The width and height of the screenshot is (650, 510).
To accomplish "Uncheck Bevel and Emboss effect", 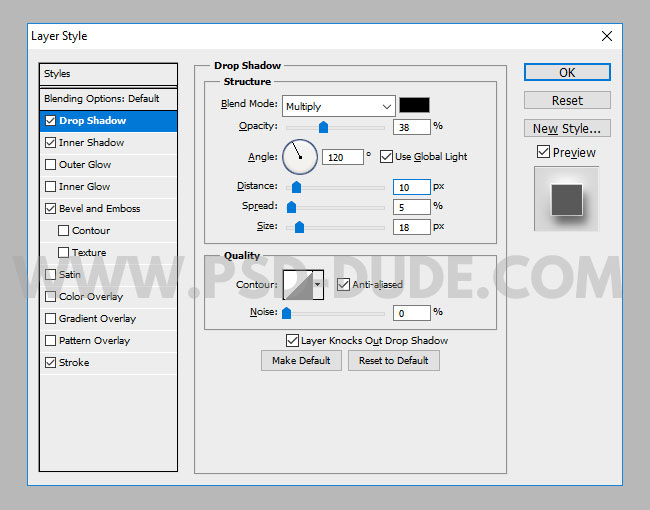I will (50, 209).
